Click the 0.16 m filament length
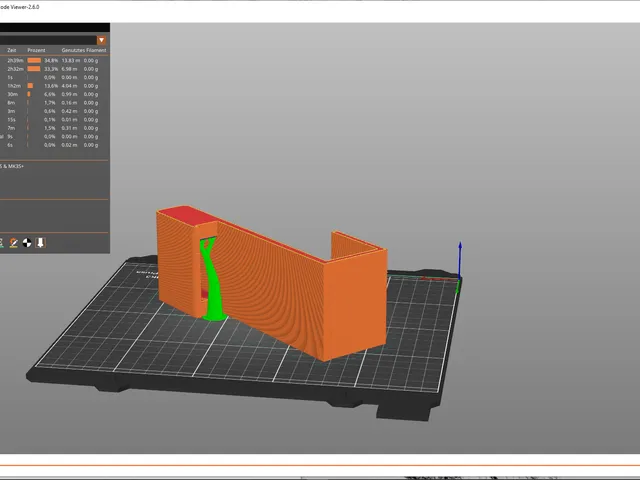Image resolution: width=640 pixels, height=480 pixels. tap(69, 103)
